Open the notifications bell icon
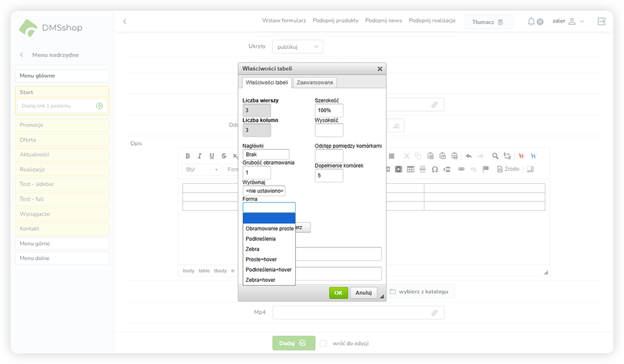The image size is (624, 364). pyautogui.click(x=531, y=21)
